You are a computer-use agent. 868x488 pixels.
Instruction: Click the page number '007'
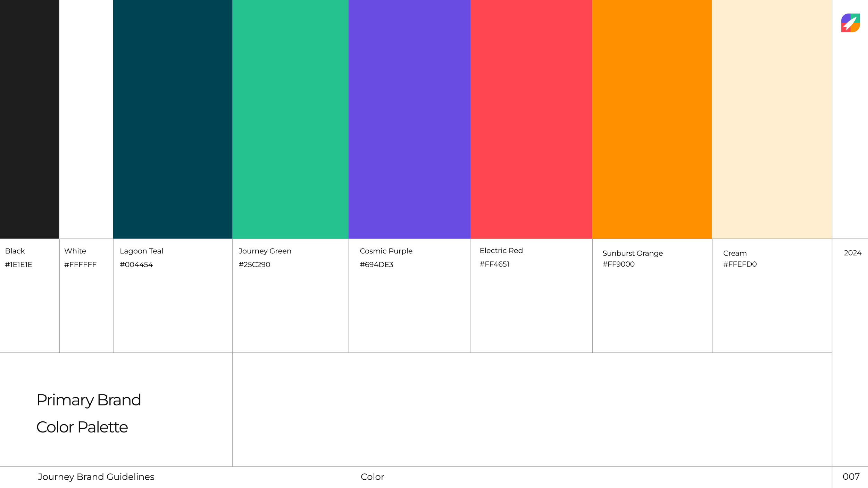(x=851, y=477)
